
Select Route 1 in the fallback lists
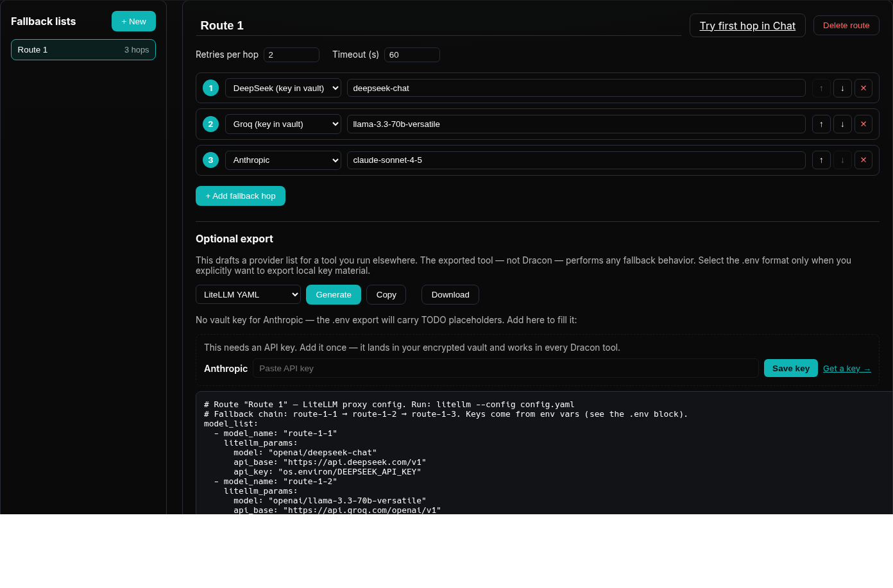(83, 49)
